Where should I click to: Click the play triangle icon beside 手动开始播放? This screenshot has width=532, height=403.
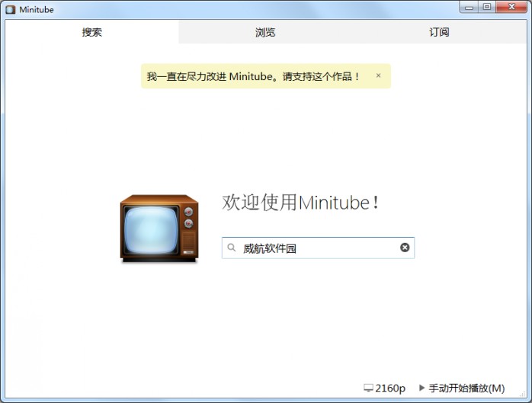pos(421,388)
